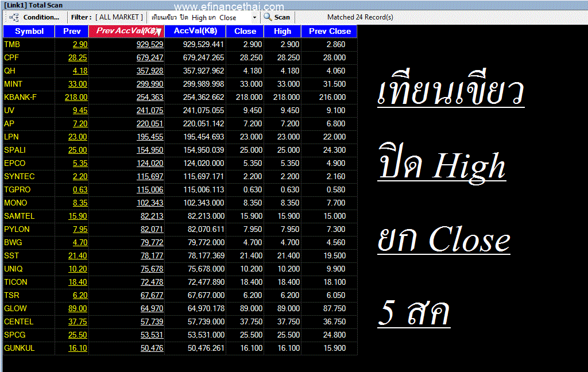Click KBANK-F Prev value 218.00
Image resolution: width=588 pixels, height=372 pixels.
coord(76,97)
